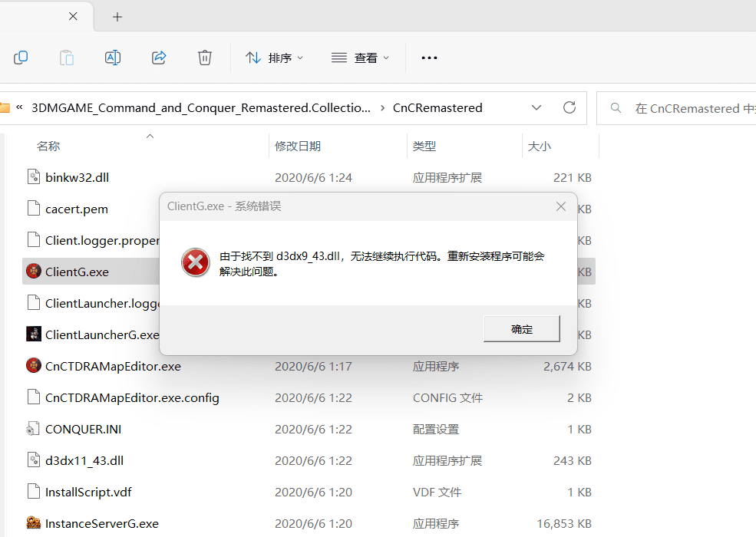Close the ClientG.exe error dialog
The width and height of the screenshot is (756, 537).
point(561,206)
